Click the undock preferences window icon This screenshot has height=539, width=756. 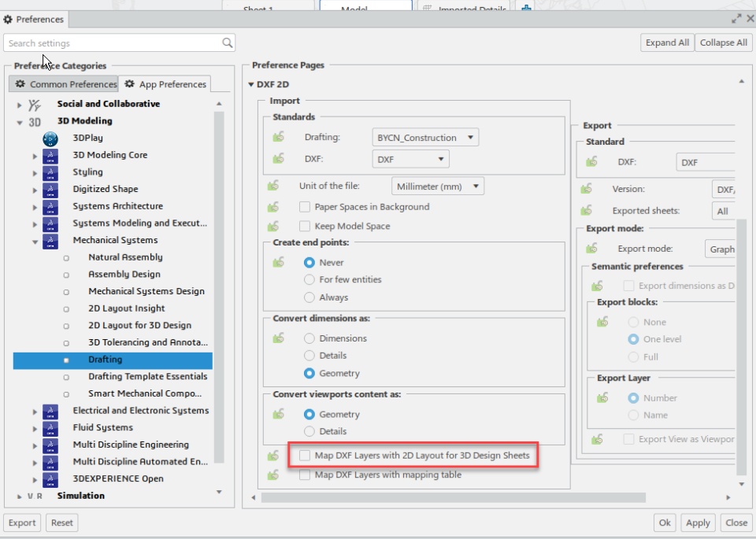coord(736,19)
